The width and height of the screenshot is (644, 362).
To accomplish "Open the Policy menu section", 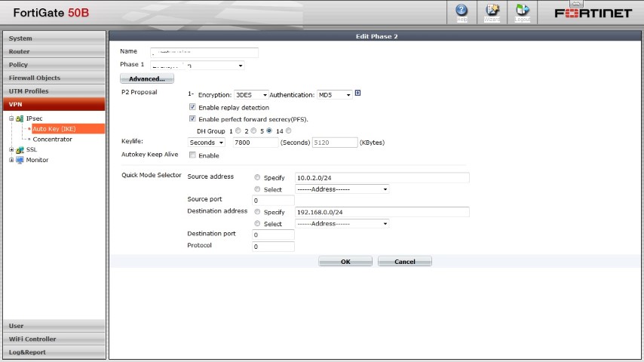I will click(54, 65).
